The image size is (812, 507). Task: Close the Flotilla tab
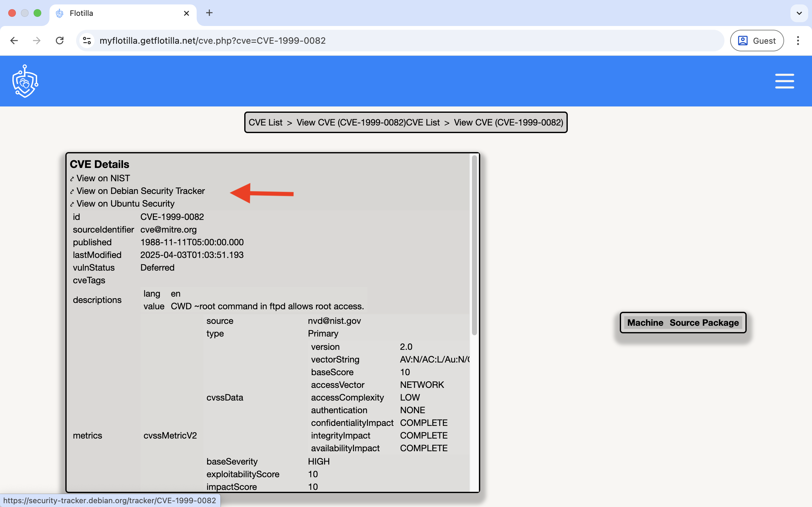point(187,13)
